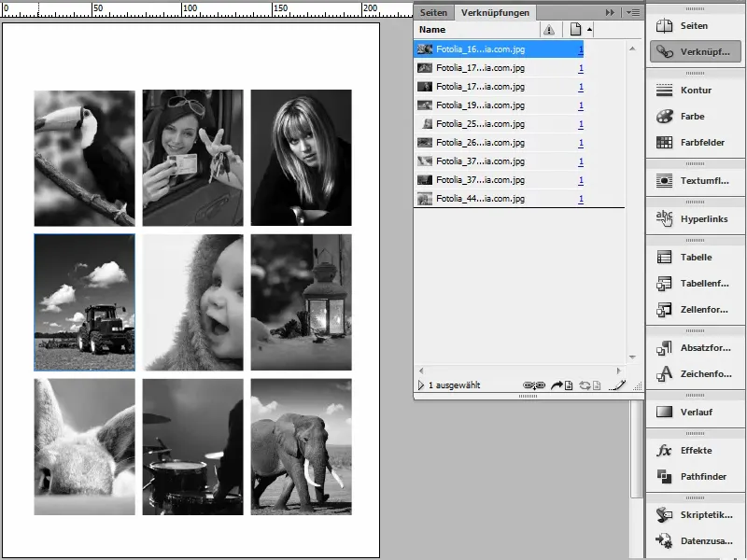The width and height of the screenshot is (747, 560).
Task: Open the Kontur panel
Action: (695, 90)
